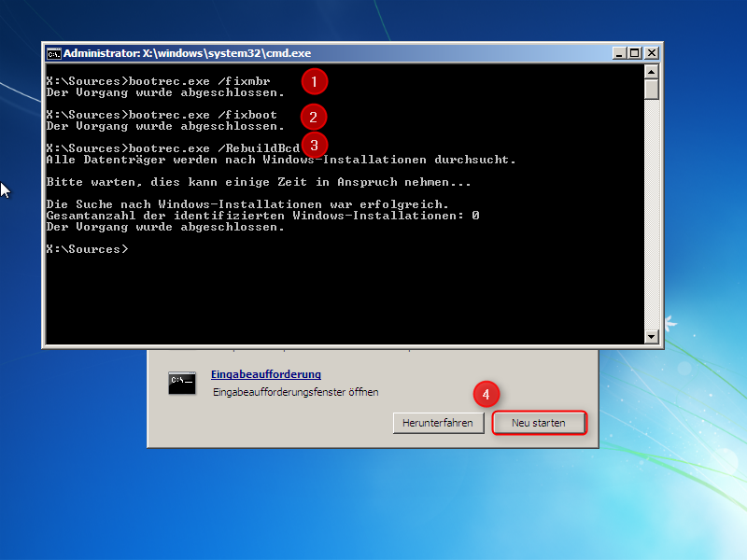Click the command prompt icon in the dialog
This screenshot has width=747, height=560.
click(180, 383)
